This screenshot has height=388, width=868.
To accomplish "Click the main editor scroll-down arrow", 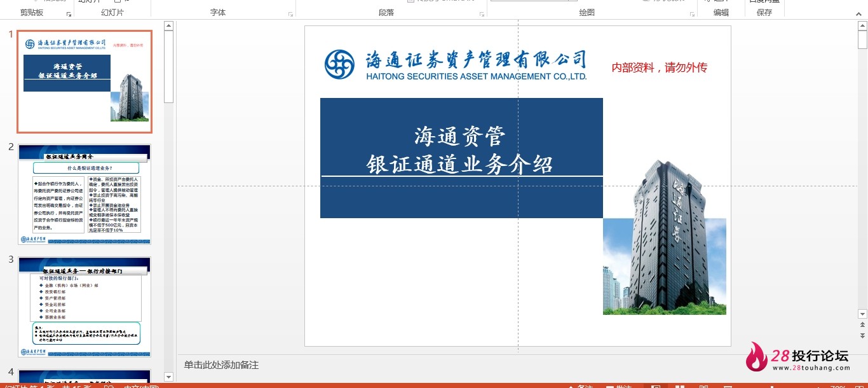I will coord(862,314).
